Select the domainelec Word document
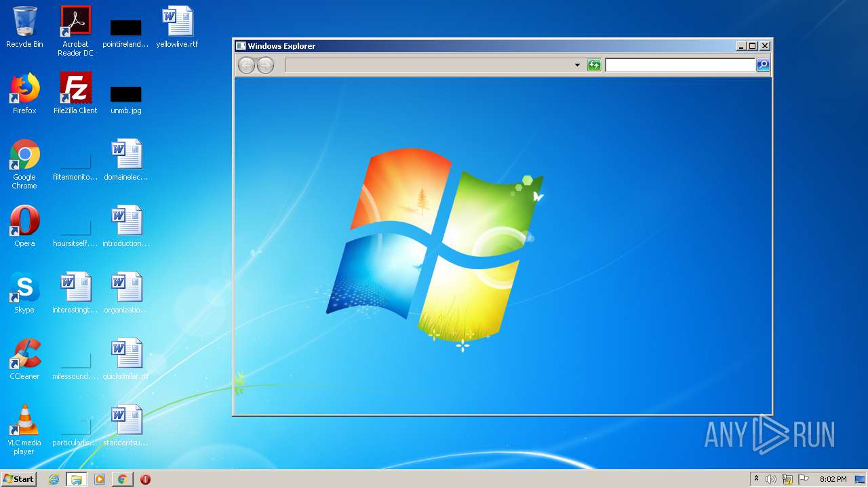868x488 pixels. tap(126, 160)
